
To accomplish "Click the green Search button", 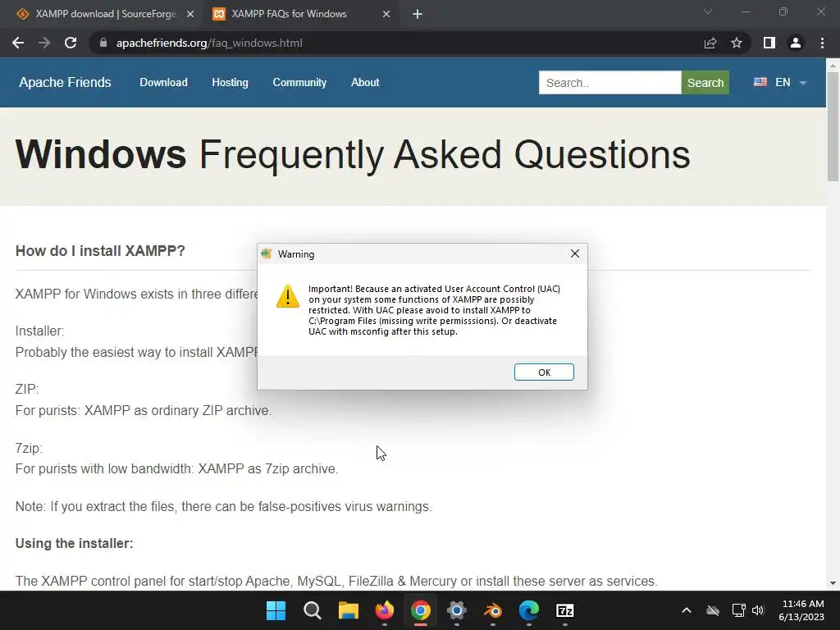I will tap(705, 83).
